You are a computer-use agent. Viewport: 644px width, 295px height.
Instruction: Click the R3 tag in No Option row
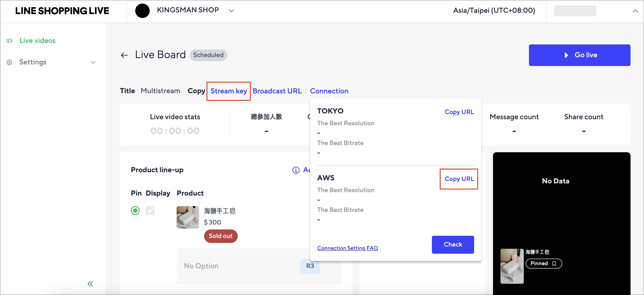(310, 266)
